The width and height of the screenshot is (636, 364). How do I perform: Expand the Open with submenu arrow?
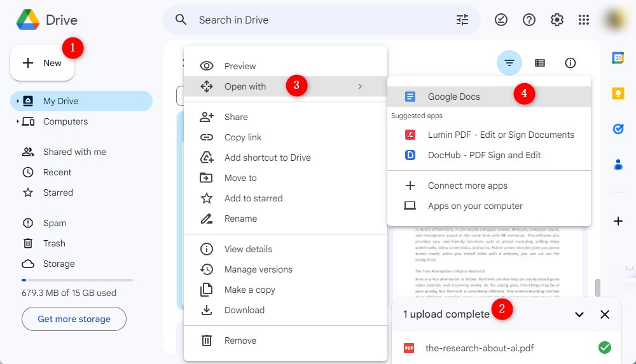360,86
